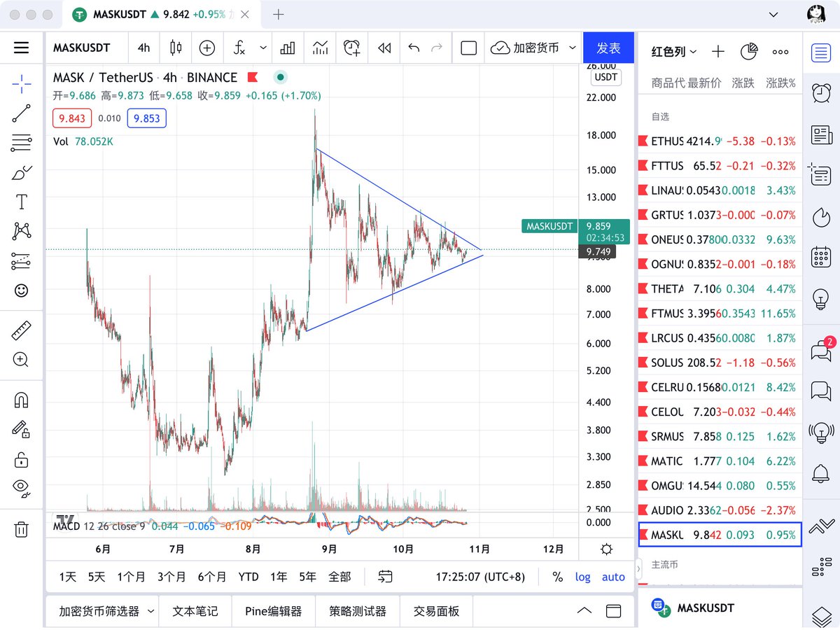This screenshot has height=630, width=840.
Task: Open candlestick chart style selector
Action: [x=175, y=48]
